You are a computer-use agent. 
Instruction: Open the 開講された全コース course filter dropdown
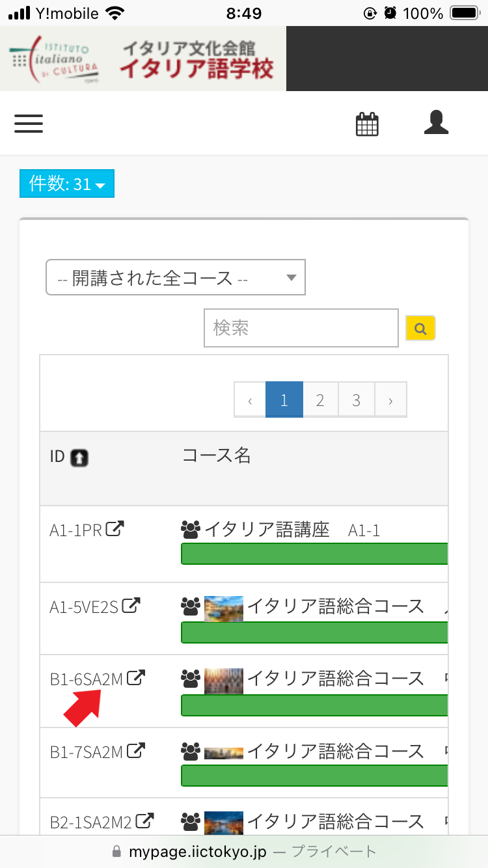tap(175, 278)
